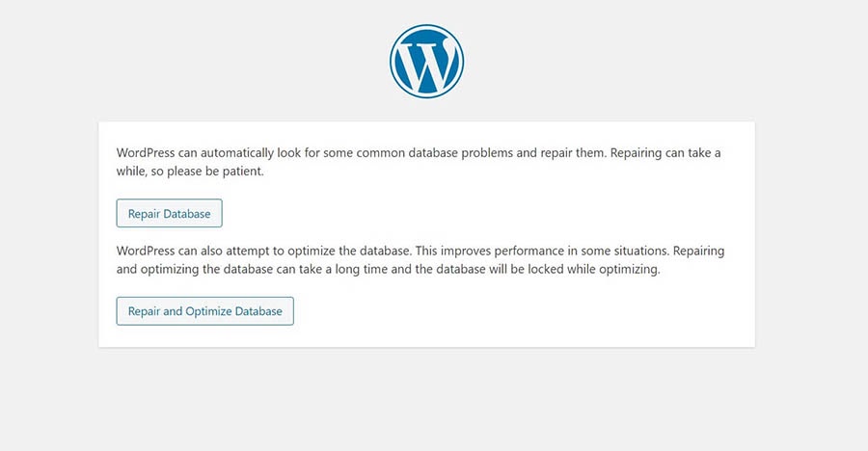Select the word 'Repair' in the first button
Image resolution: width=868 pixels, height=451 pixels.
pyautogui.click(x=144, y=213)
